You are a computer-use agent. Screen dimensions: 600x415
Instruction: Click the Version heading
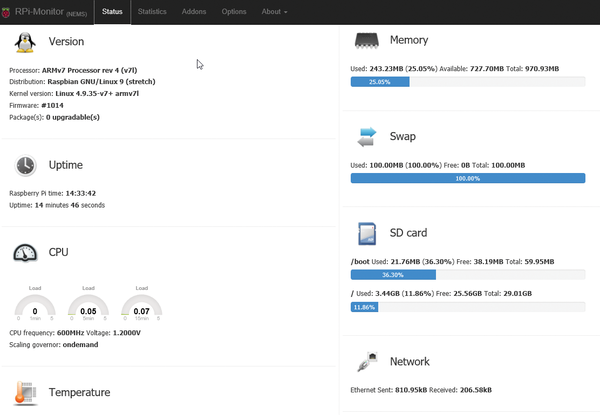click(x=66, y=41)
